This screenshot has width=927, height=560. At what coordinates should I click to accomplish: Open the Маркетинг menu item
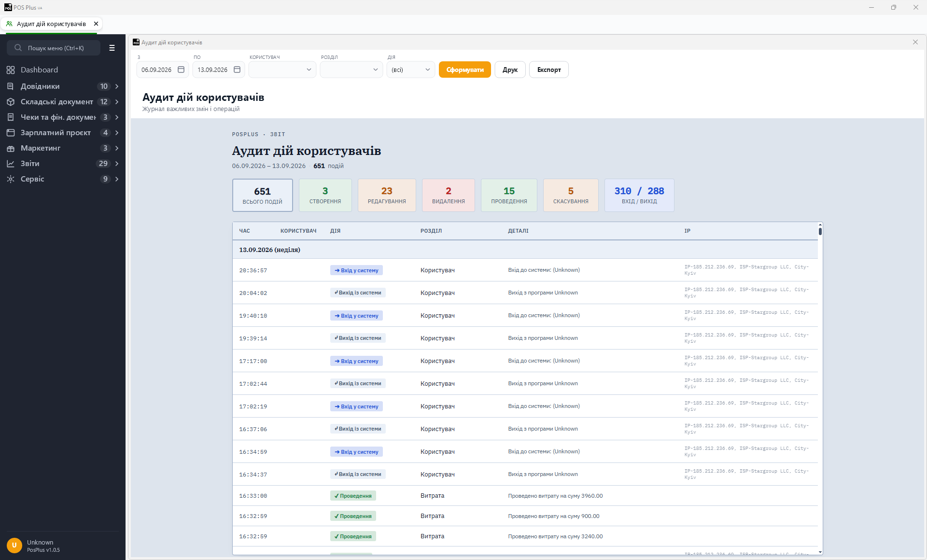point(63,148)
